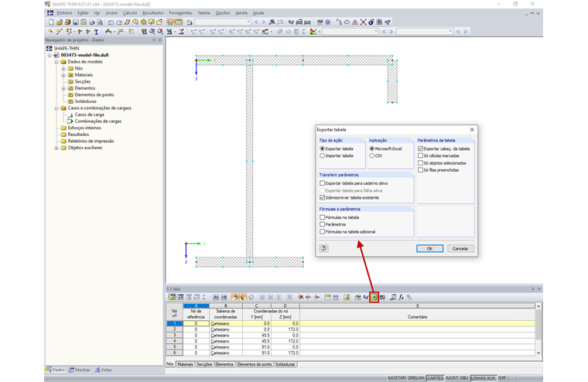Select Secções in the project tree

83,81
